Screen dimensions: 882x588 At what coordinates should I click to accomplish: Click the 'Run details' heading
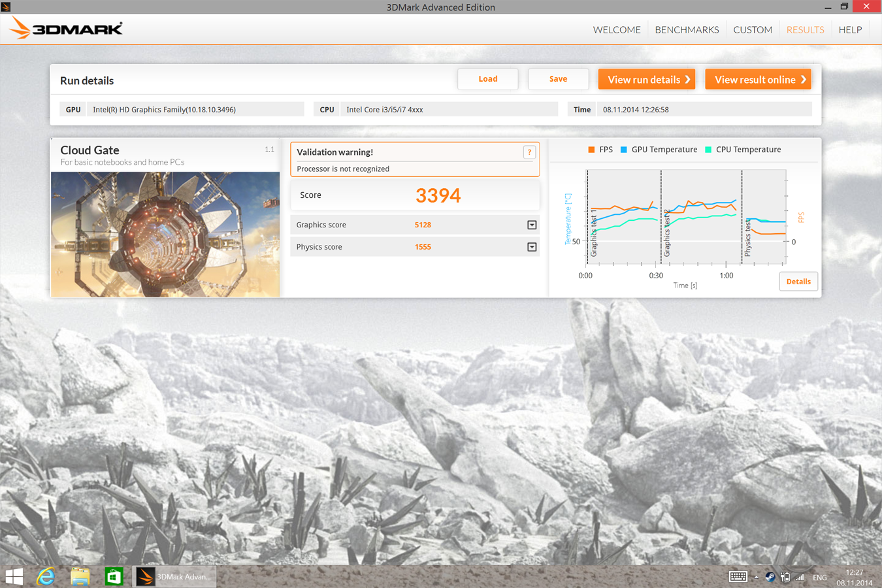point(87,81)
